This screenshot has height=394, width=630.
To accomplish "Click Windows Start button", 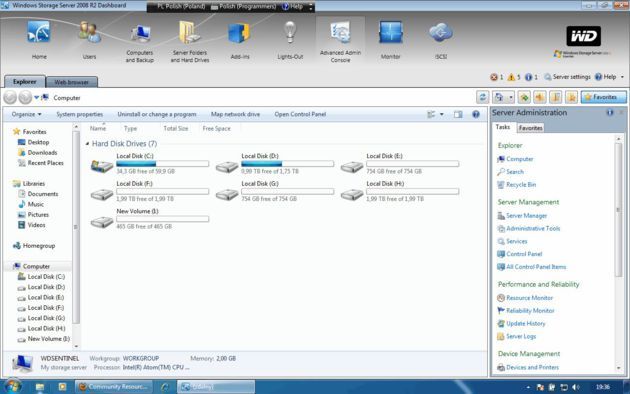I will tap(12, 387).
